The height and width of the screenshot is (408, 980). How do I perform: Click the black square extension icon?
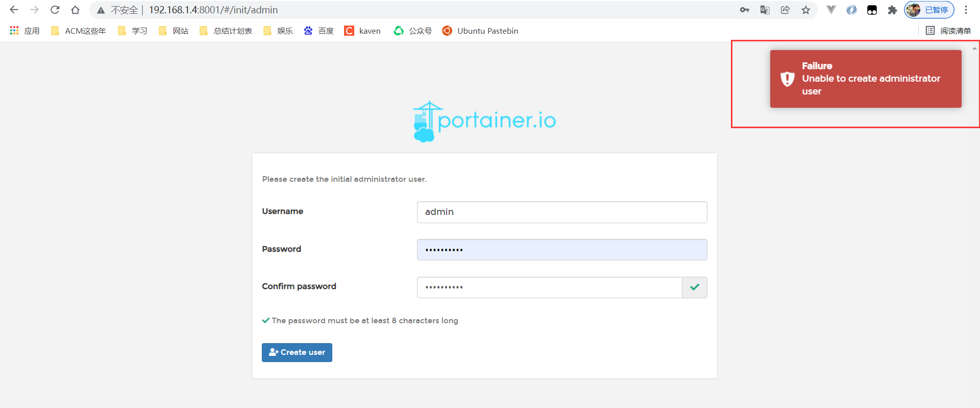[x=872, y=10]
